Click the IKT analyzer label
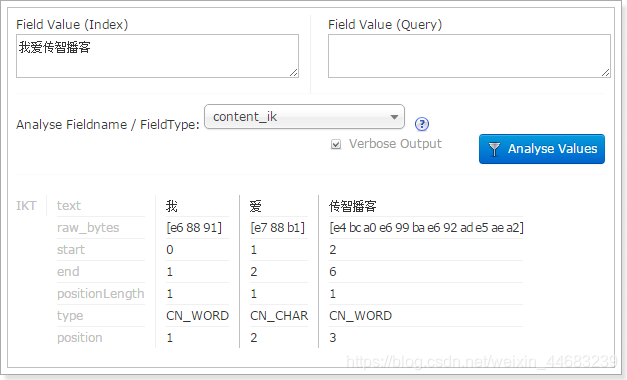 click(x=26, y=206)
